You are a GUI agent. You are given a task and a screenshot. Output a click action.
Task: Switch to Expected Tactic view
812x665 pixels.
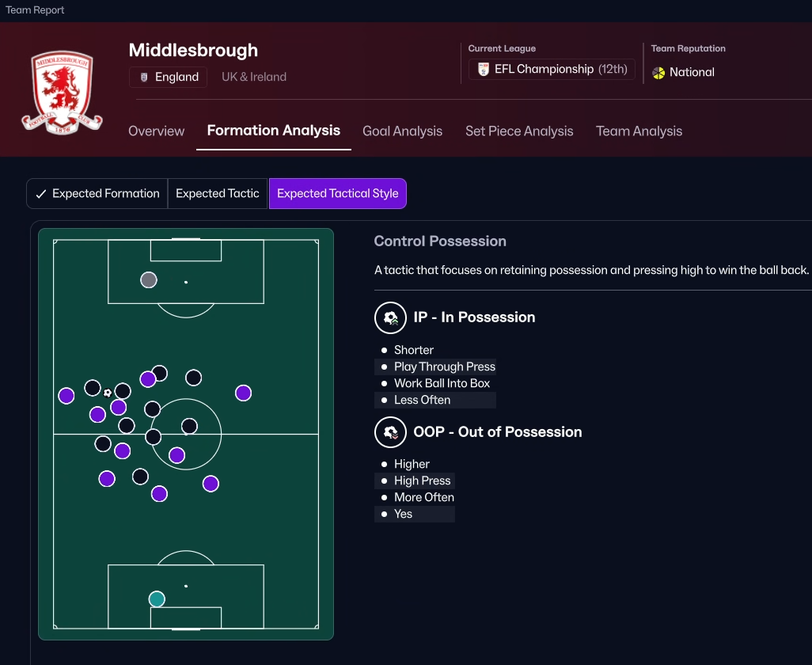[218, 193]
